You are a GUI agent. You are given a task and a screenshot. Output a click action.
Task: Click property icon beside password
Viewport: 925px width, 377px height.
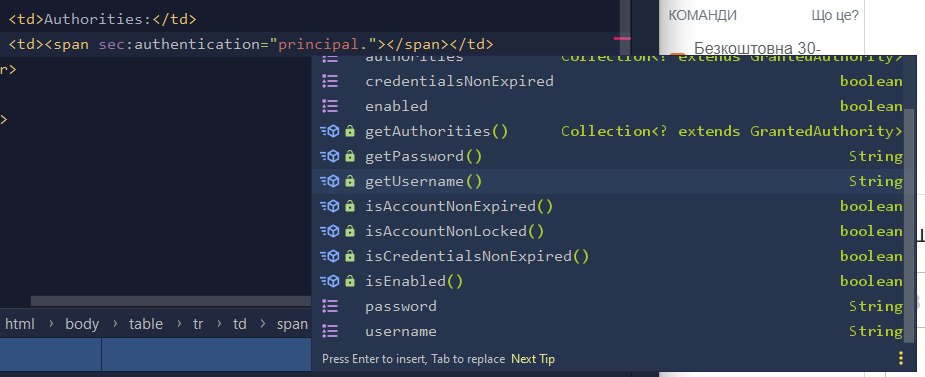[x=330, y=306]
